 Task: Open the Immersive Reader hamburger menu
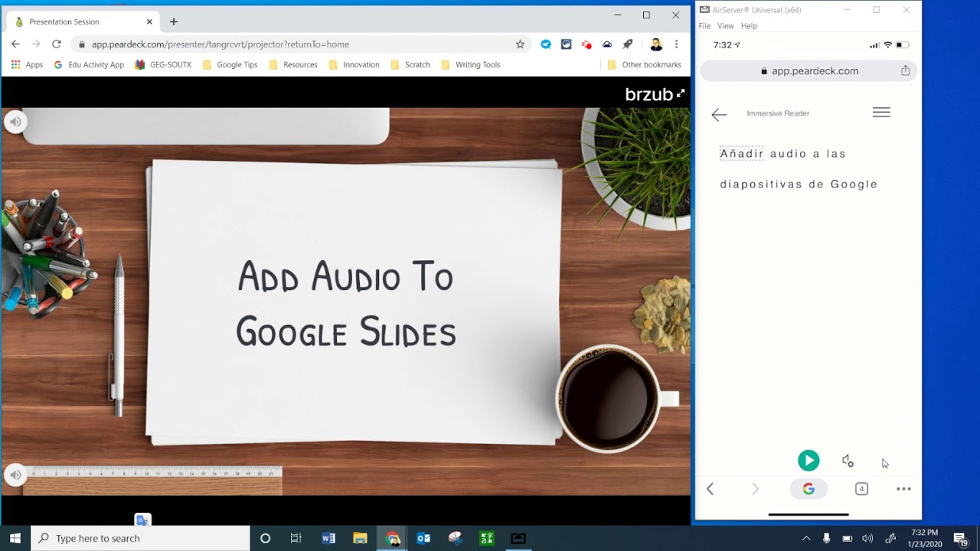pyautogui.click(x=881, y=112)
